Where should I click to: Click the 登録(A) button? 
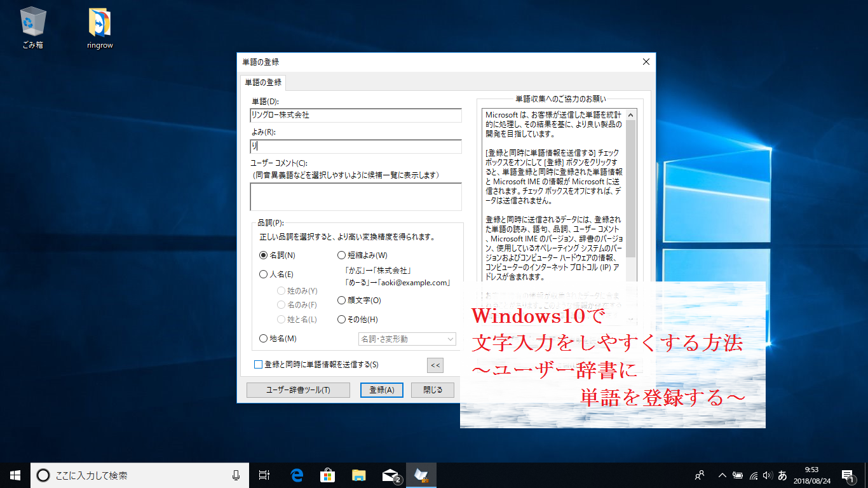[x=381, y=390]
